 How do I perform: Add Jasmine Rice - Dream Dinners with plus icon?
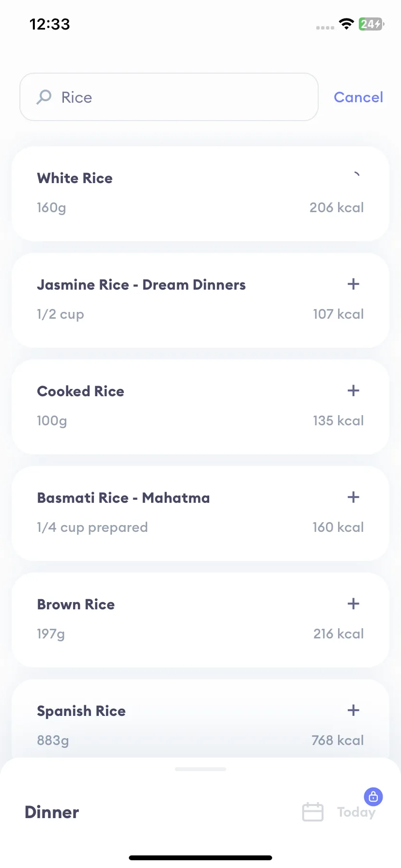pos(354,284)
